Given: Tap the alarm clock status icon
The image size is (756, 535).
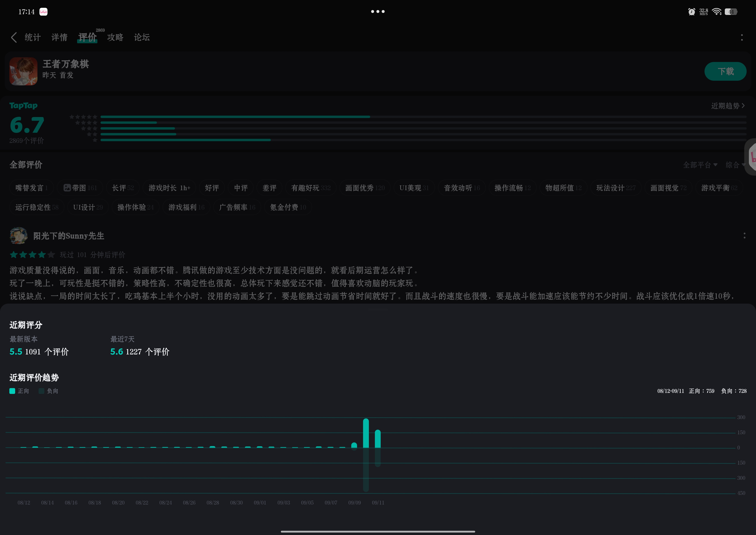Looking at the screenshot, I should [x=691, y=12].
